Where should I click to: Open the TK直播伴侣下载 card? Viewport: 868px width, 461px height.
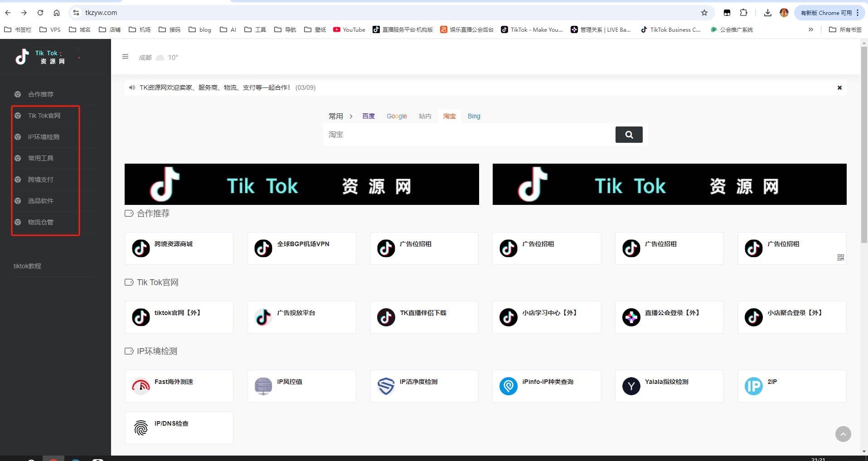click(424, 317)
